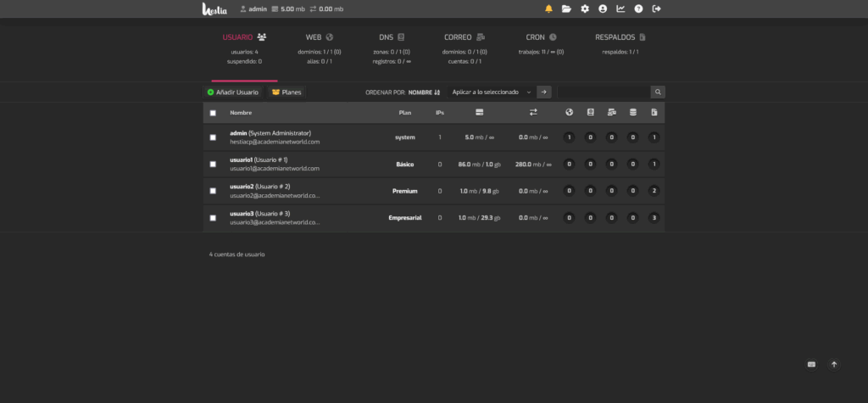Click the logout icon

656,8
